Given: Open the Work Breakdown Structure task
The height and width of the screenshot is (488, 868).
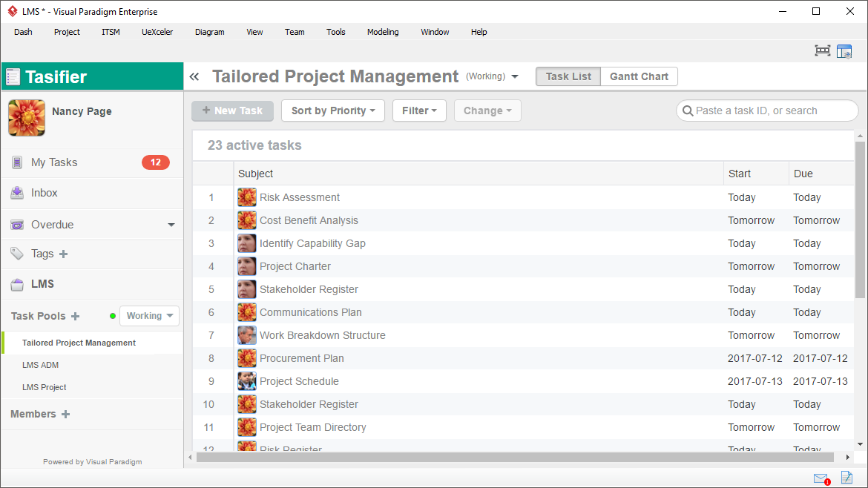Looking at the screenshot, I should click(322, 335).
